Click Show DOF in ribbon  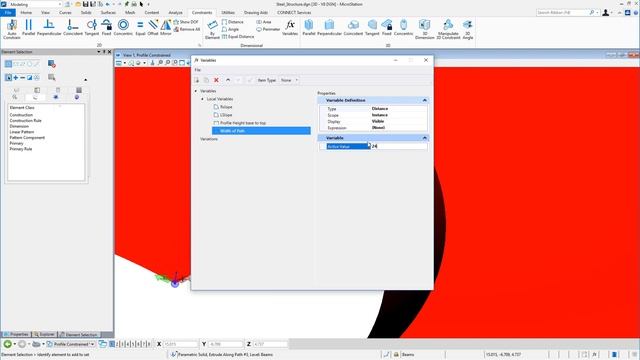[186, 22]
